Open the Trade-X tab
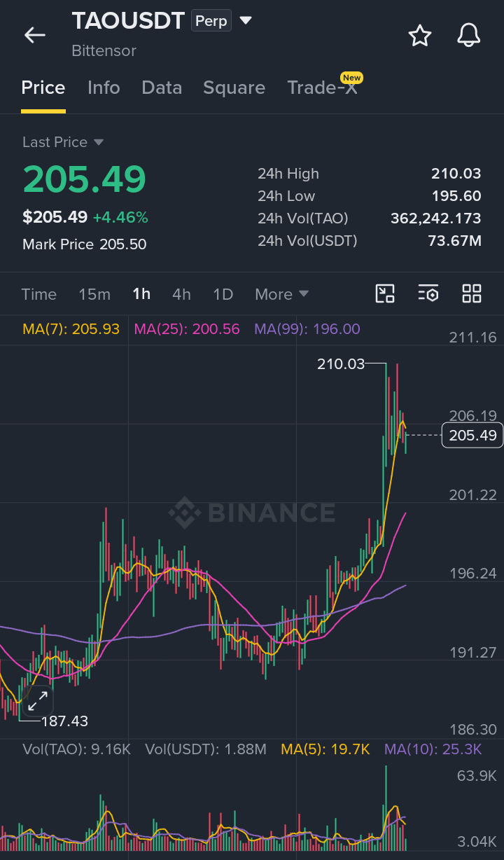Image resolution: width=504 pixels, height=860 pixels. coord(322,88)
